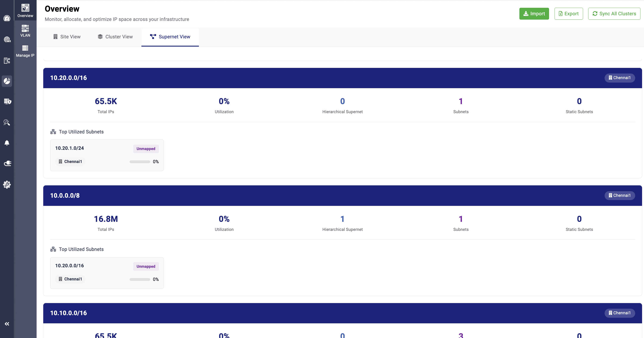Click the Export button
The height and width of the screenshot is (338, 644).
click(x=568, y=14)
